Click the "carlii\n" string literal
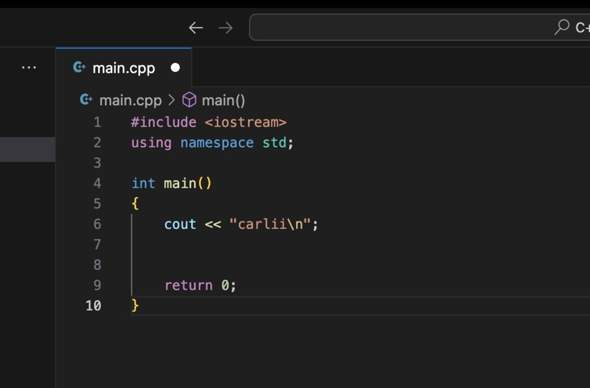The image size is (590, 388). (x=270, y=224)
